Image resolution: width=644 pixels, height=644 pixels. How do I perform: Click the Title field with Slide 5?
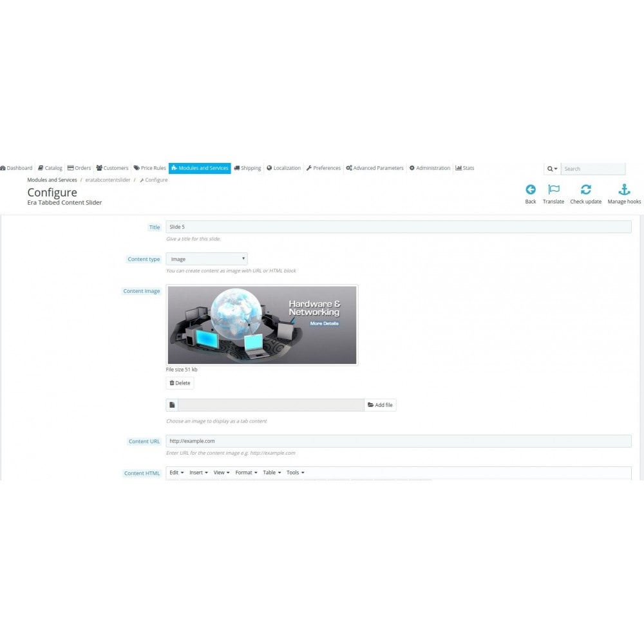point(399,227)
